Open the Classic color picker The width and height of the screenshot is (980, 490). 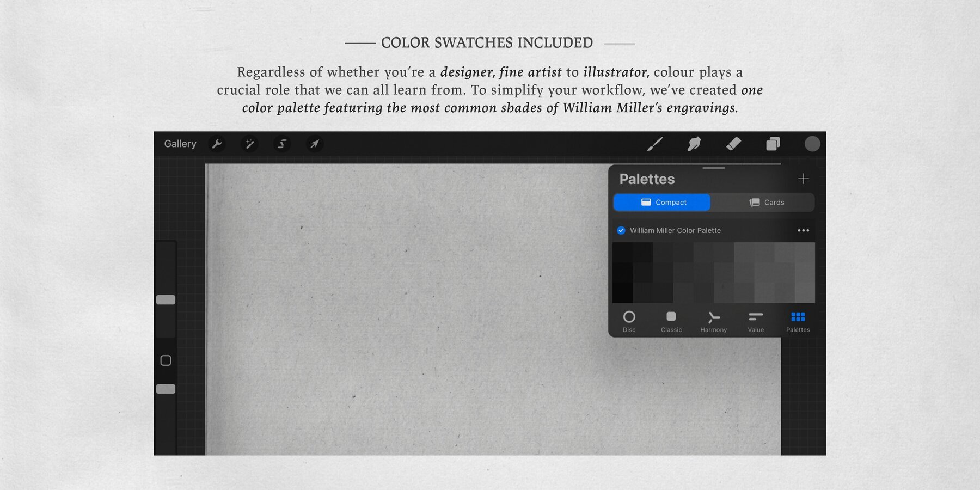click(x=671, y=320)
